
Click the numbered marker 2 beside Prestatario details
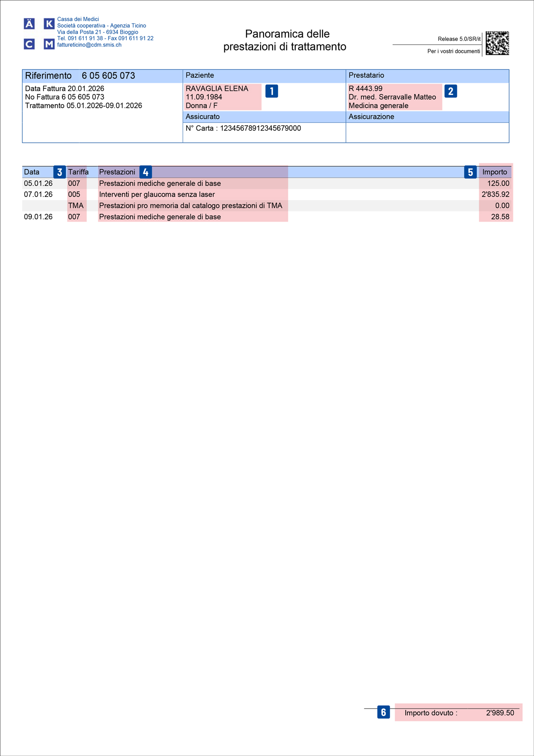pyautogui.click(x=450, y=91)
